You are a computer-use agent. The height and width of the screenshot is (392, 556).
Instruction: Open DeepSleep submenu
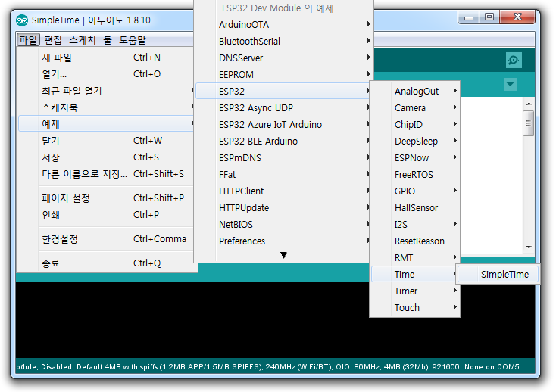click(414, 141)
